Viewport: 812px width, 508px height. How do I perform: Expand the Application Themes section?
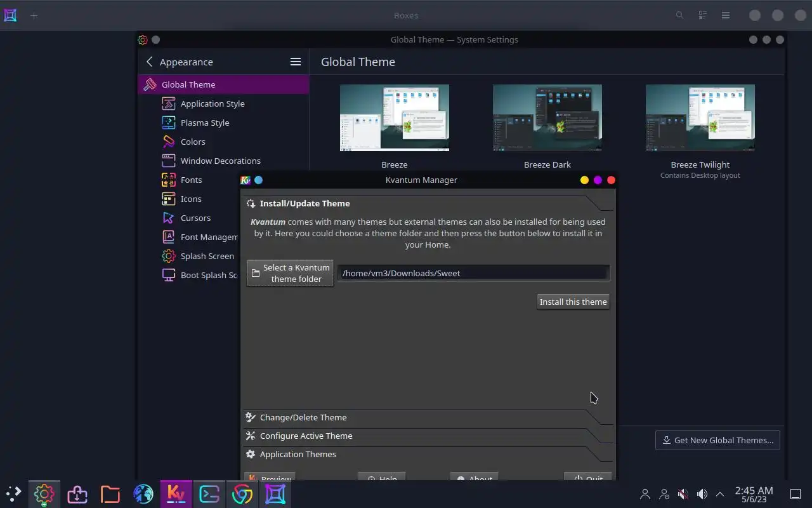click(428, 454)
